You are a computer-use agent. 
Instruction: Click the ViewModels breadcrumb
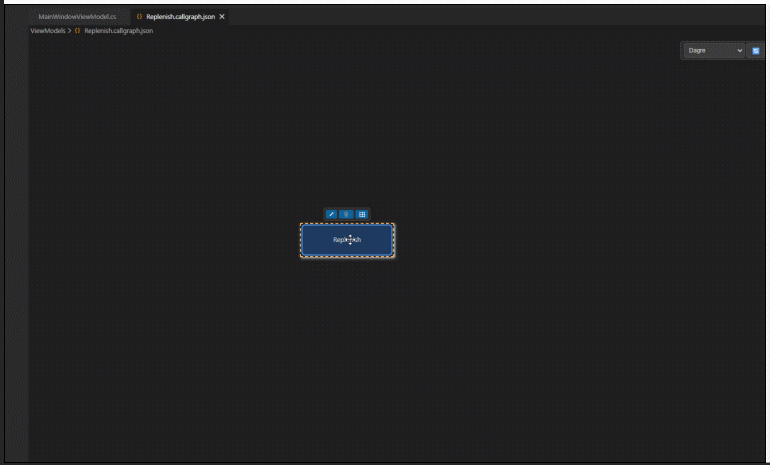tap(48, 30)
